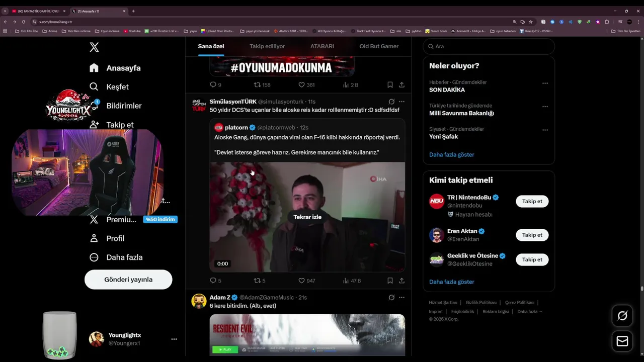644x362 pixels.
Task: Reply to the #OYUNUMADOKUNMA post
Action: (x=215, y=85)
